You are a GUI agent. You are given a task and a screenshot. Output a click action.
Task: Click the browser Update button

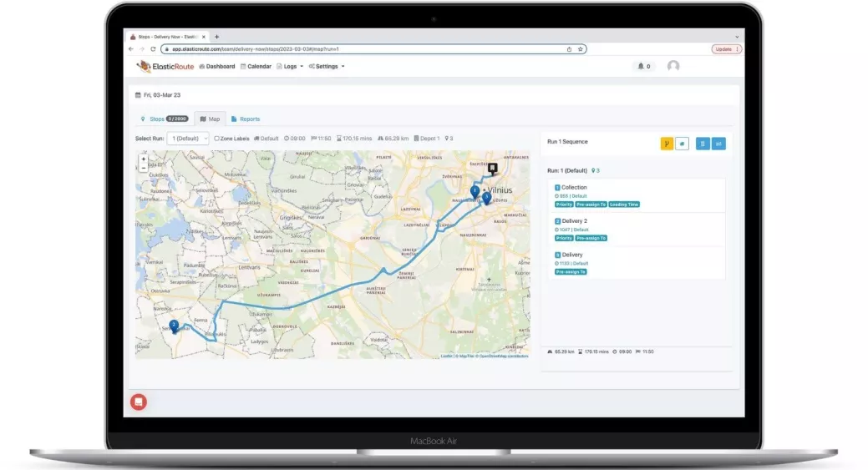[x=726, y=49]
